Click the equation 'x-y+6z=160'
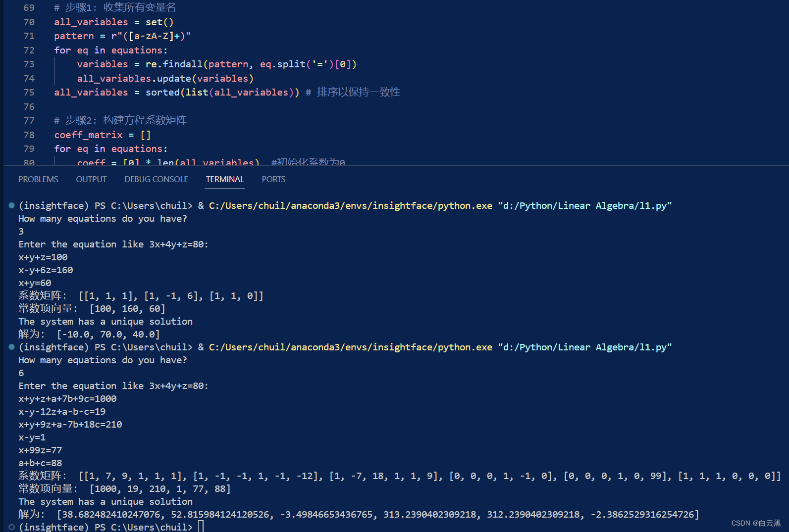 [x=46, y=270]
